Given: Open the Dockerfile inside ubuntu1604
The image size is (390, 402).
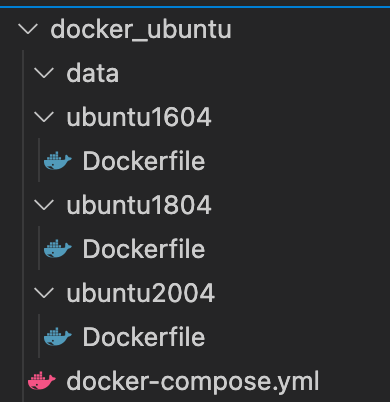Looking at the screenshot, I should (x=144, y=161).
